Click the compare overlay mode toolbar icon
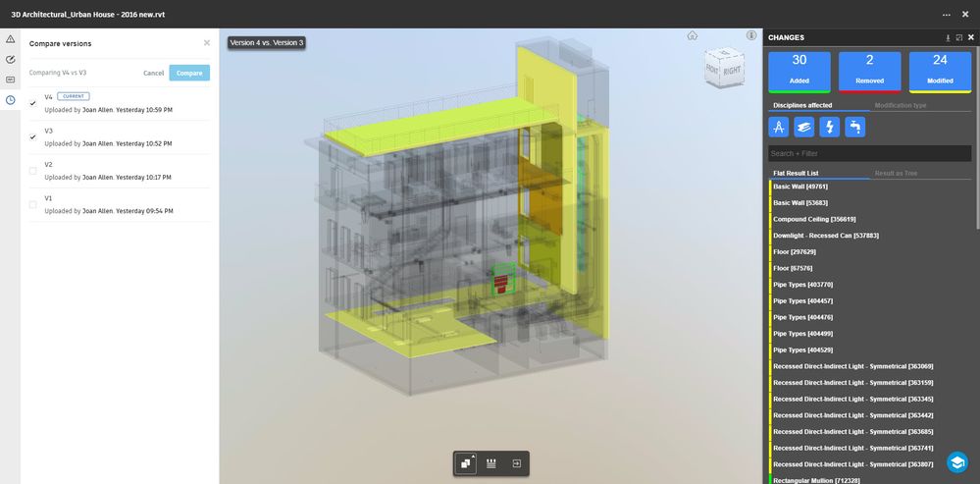 click(466, 463)
